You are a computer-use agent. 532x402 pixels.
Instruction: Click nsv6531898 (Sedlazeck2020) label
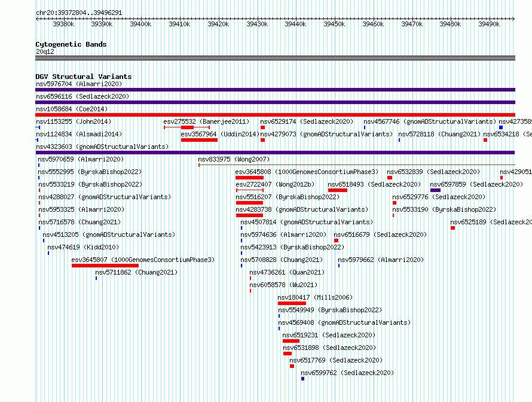329,348
